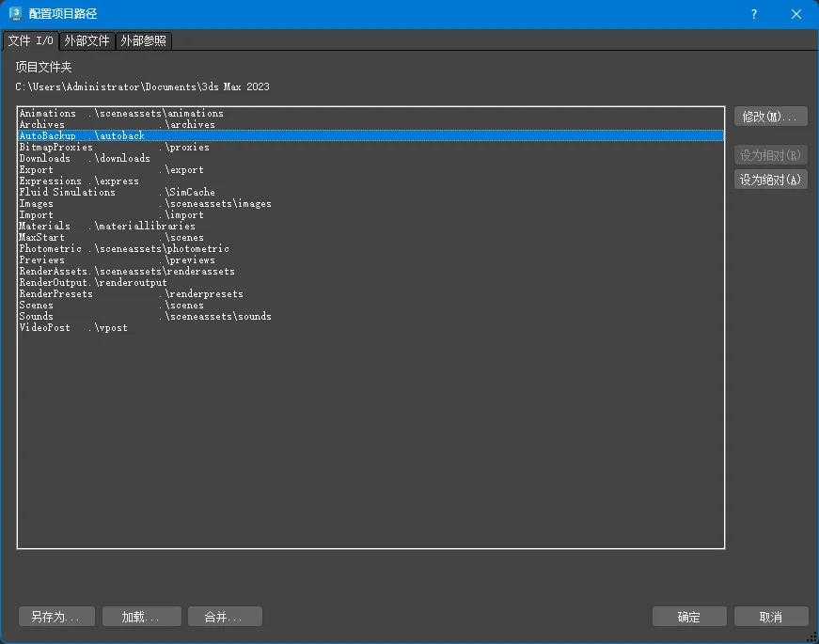Select the RenderOutput path entry
Image resolution: width=819 pixels, height=644 pixels.
pyautogui.click(x=93, y=283)
